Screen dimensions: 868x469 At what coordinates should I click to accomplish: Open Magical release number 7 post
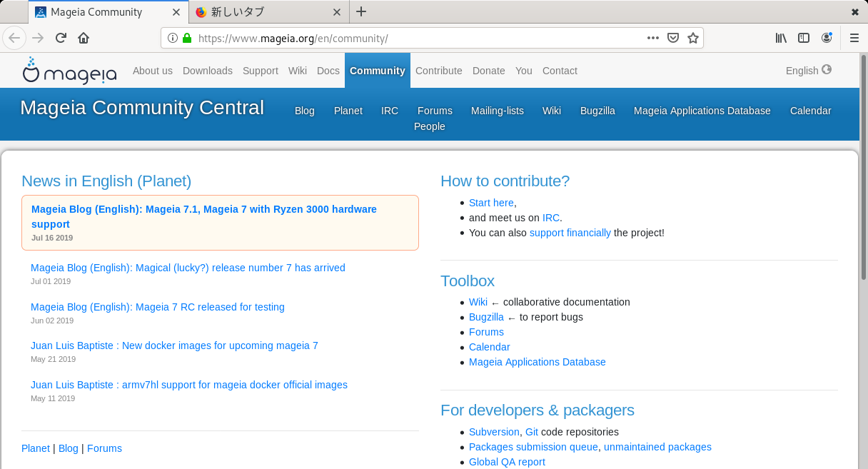[188, 268]
